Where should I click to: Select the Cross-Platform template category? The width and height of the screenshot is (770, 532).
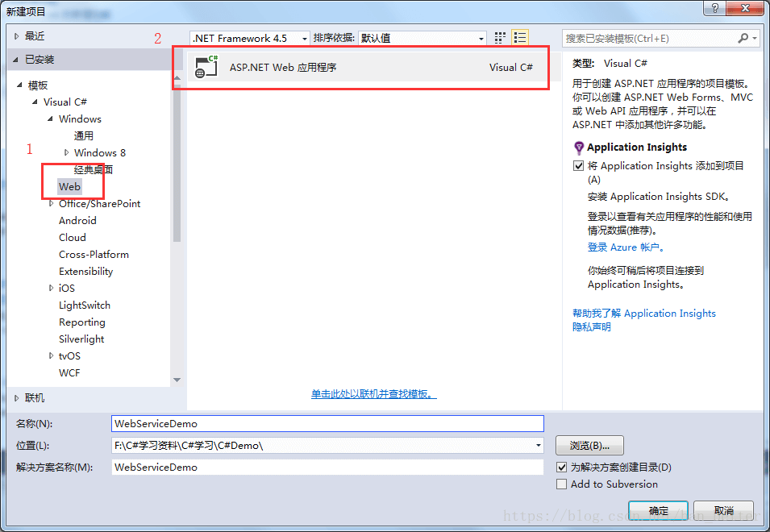[x=94, y=254]
